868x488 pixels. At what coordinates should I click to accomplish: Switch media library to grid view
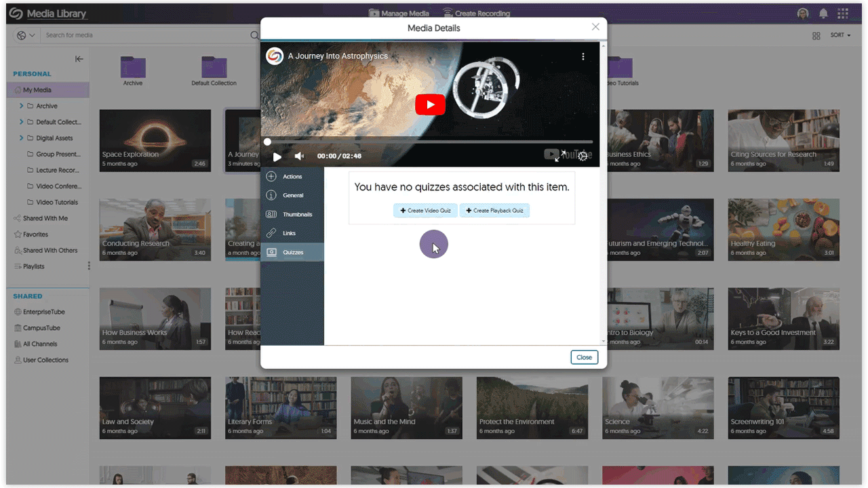tap(816, 35)
